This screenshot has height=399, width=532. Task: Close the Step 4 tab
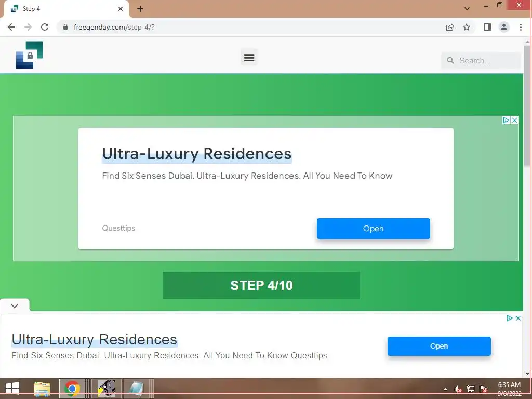coord(121,9)
